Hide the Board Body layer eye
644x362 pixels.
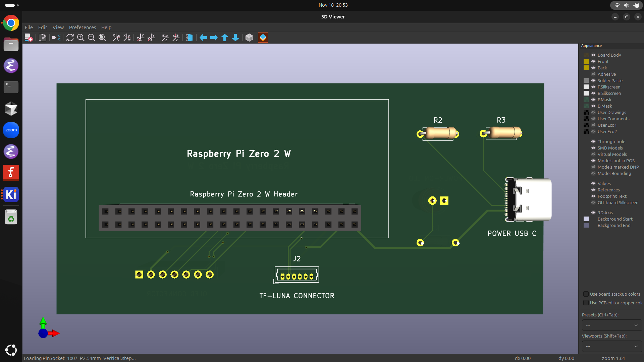pos(593,55)
